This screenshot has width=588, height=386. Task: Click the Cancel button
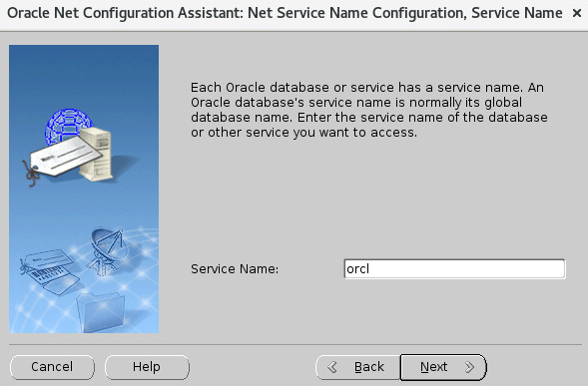point(52,367)
